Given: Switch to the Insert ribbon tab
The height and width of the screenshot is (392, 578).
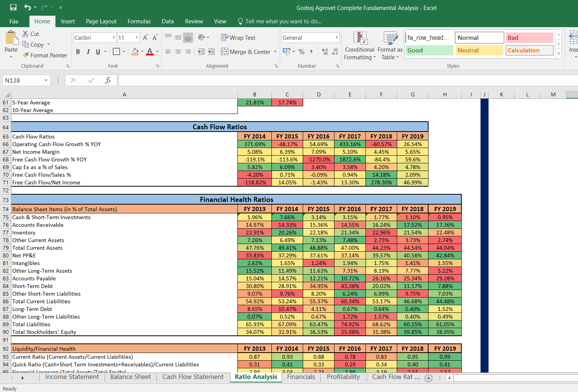Looking at the screenshot, I should click(x=68, y=21).
